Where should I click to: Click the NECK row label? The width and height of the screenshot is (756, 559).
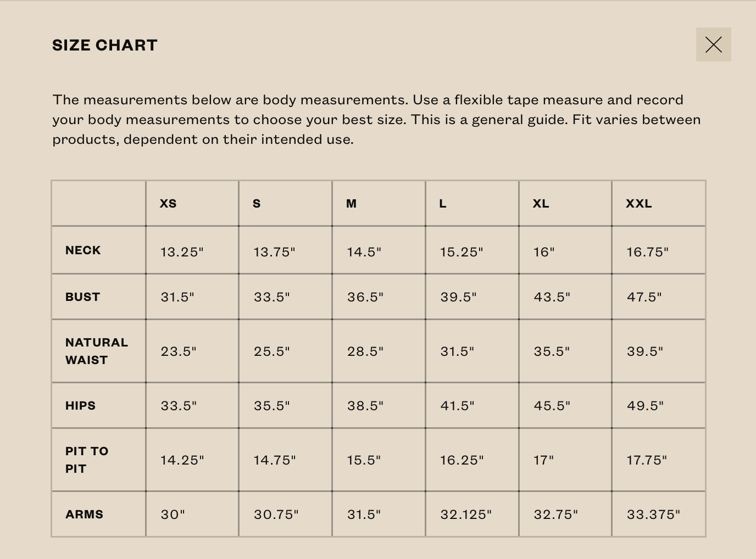(83, 250)
